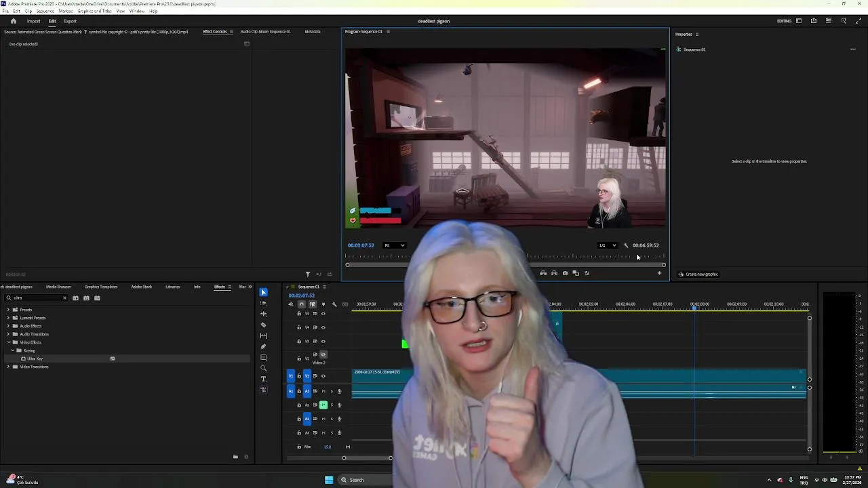Screen dimensions: 868x488
Task: Click the Add Marker icon in timeline
Action: 323,304
